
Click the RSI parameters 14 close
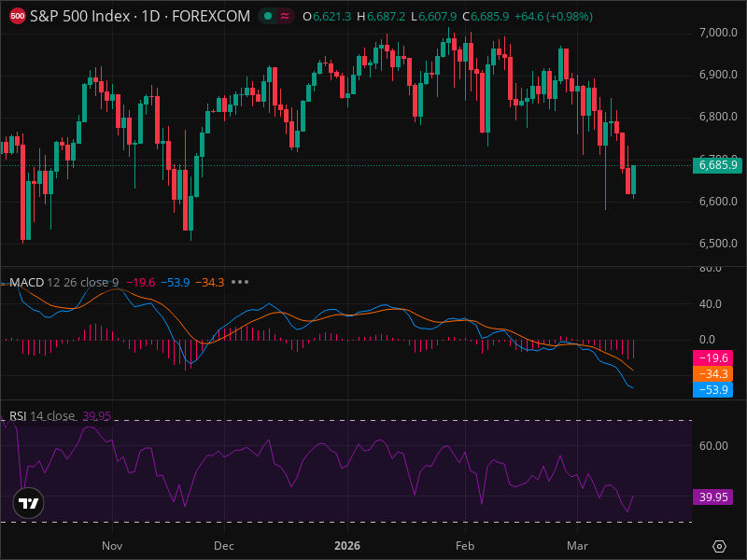pos(52,415)
